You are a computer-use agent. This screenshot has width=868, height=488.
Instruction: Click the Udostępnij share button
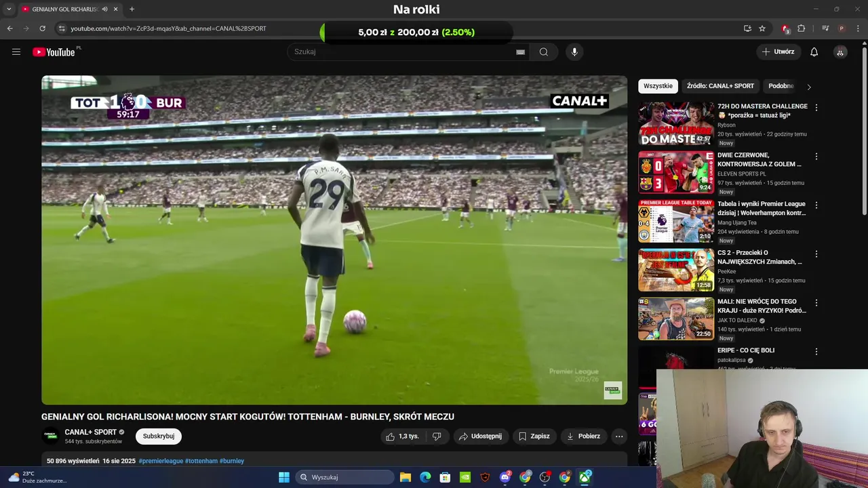(480, 436)
